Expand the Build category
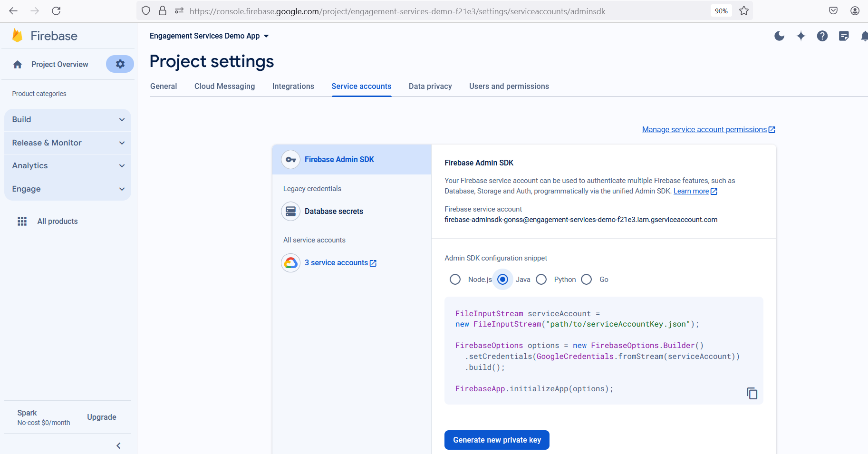 tap(68, 120)
